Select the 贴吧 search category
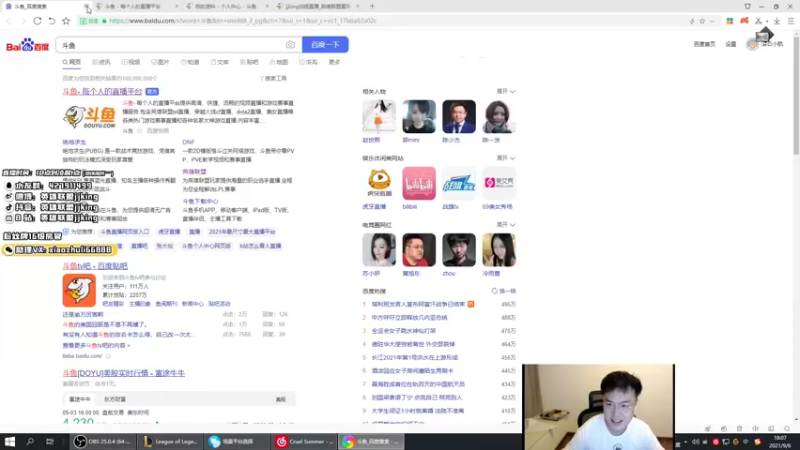Screen dimensions: 800x450 [249, 62]
